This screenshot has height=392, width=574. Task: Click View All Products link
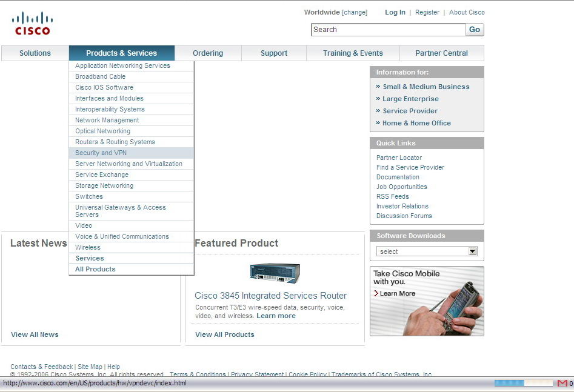pyautogui.click(x=225, y=334)
